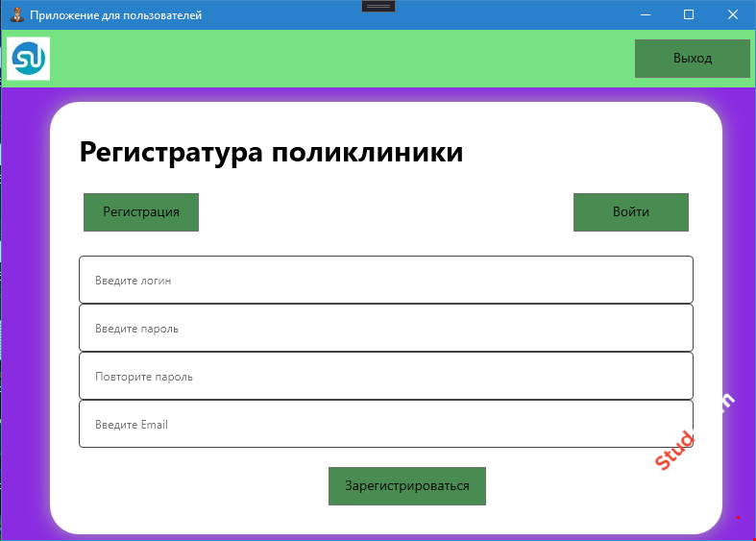Maximize the application window
Screen dimensions: 756x541
coord(689,15)
